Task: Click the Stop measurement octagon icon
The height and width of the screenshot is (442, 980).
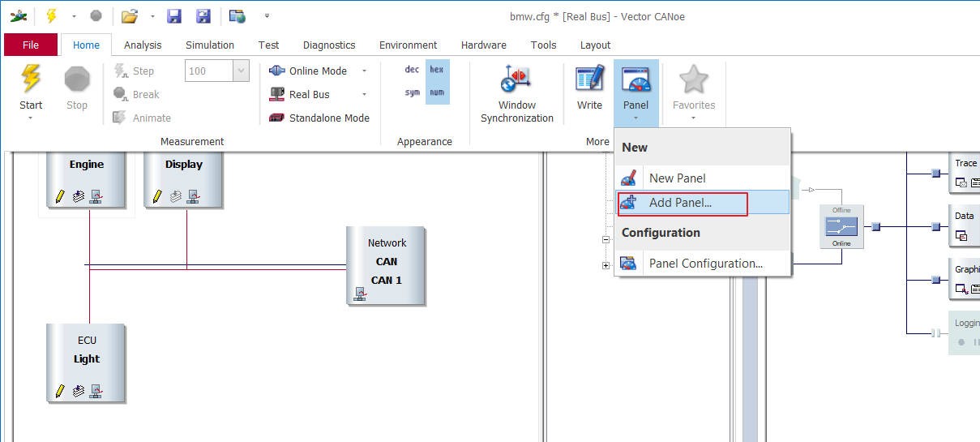Action: [x=77, y=79]
